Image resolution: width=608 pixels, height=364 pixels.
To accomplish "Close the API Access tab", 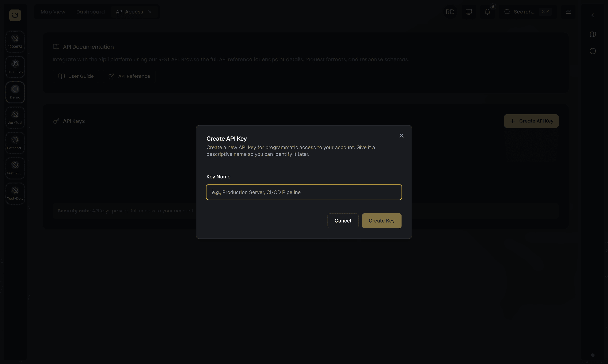I will point(150,12).
